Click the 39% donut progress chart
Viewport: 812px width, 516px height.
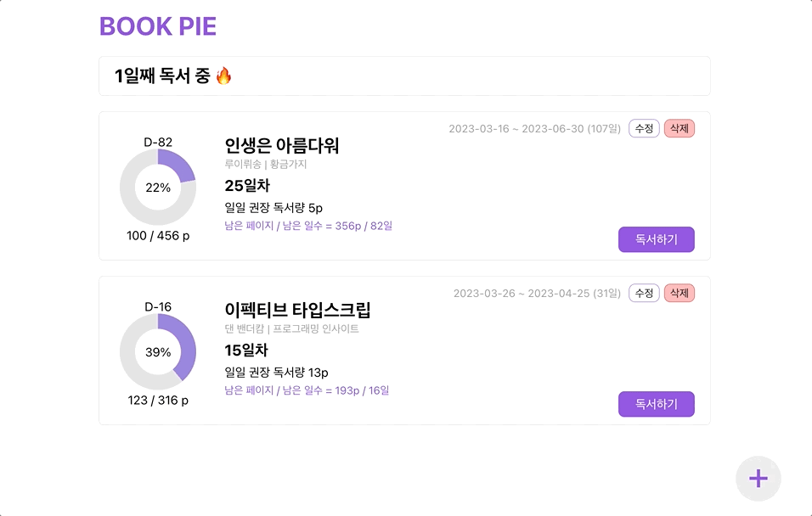(x=158, y=352)
